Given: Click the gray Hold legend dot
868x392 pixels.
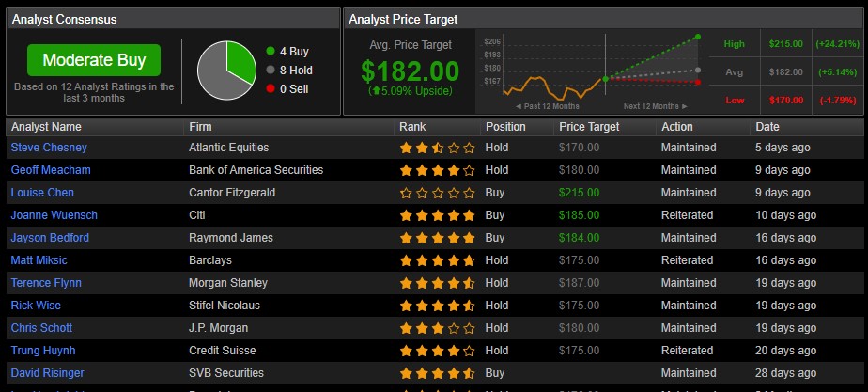Looking at the screenshot, I should pyautogui.click(x=271, y=70).
